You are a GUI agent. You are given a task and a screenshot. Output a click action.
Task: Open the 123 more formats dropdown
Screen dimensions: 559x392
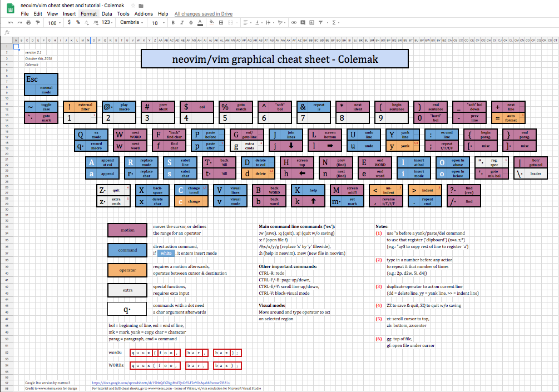(x=107, y=22)
